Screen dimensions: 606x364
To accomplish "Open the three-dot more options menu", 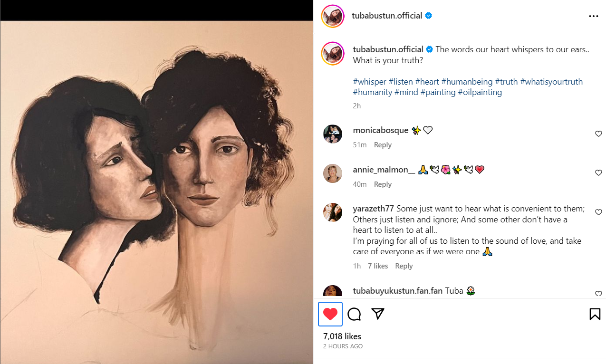I will coord(593,16).
